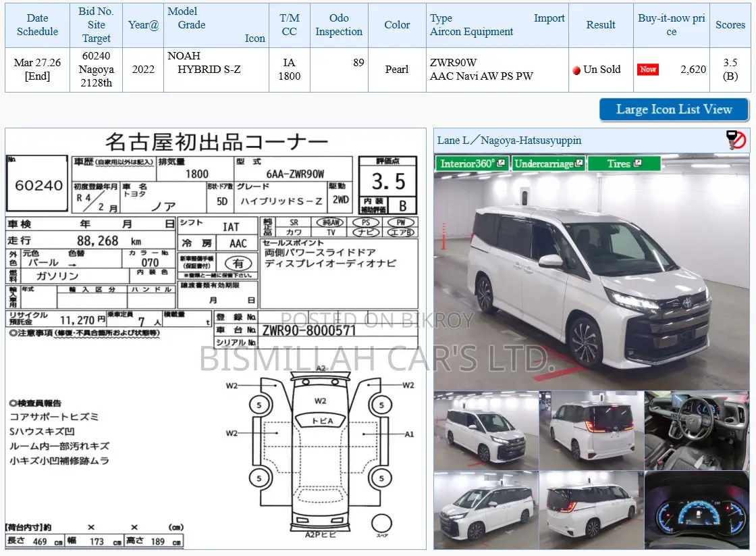Click the Result column header
This screenshot has width=756, height=556.
coord(601,24)
